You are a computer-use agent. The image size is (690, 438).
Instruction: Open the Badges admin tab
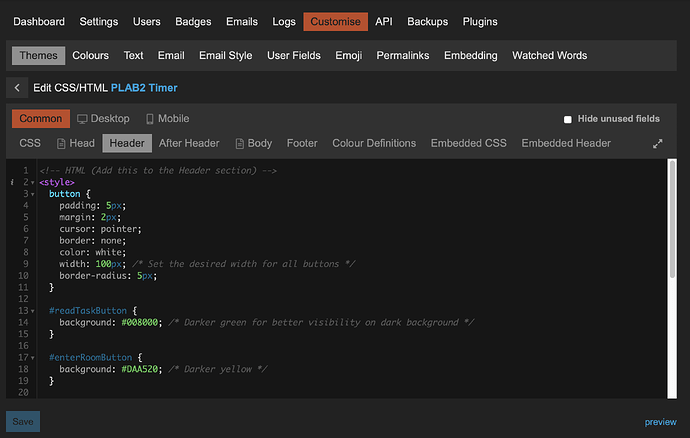(x=193, y=22)
